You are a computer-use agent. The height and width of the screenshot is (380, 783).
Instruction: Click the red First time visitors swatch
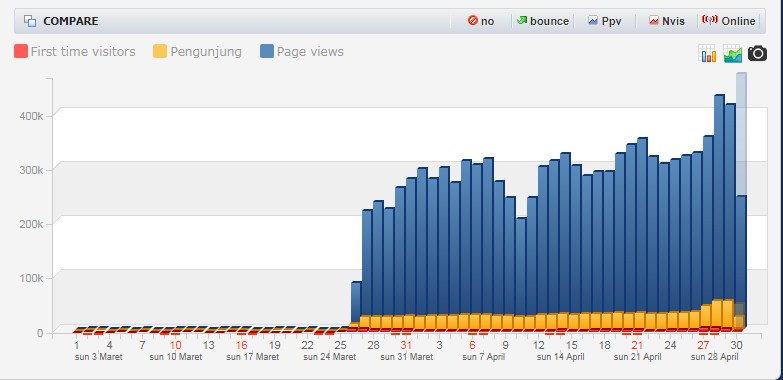click(x=21, y=51)
